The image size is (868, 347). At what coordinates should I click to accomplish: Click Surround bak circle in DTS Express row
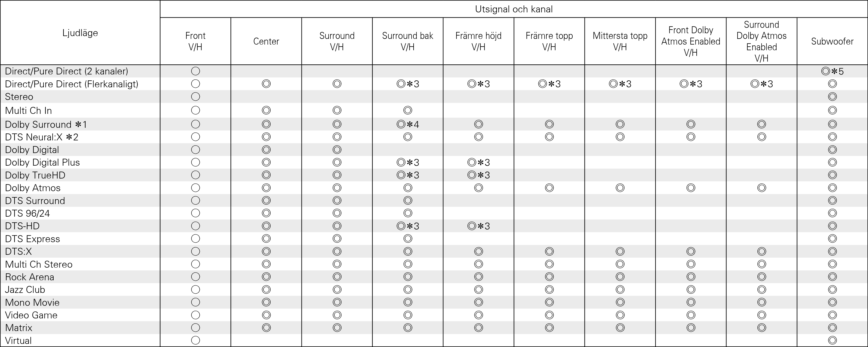[408, 239]
